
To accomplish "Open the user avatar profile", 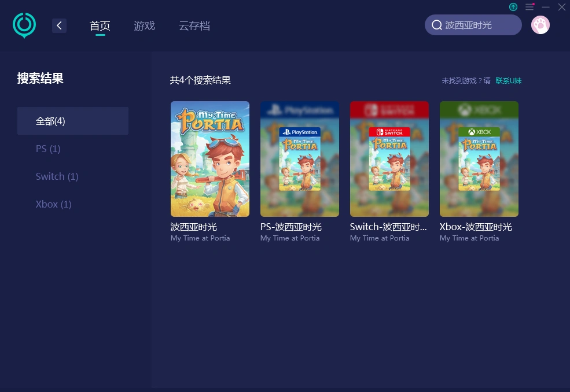I will (540, 25).
